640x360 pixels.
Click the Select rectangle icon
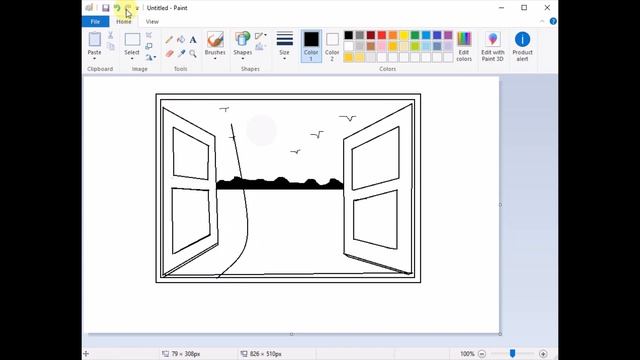(132, 40)
